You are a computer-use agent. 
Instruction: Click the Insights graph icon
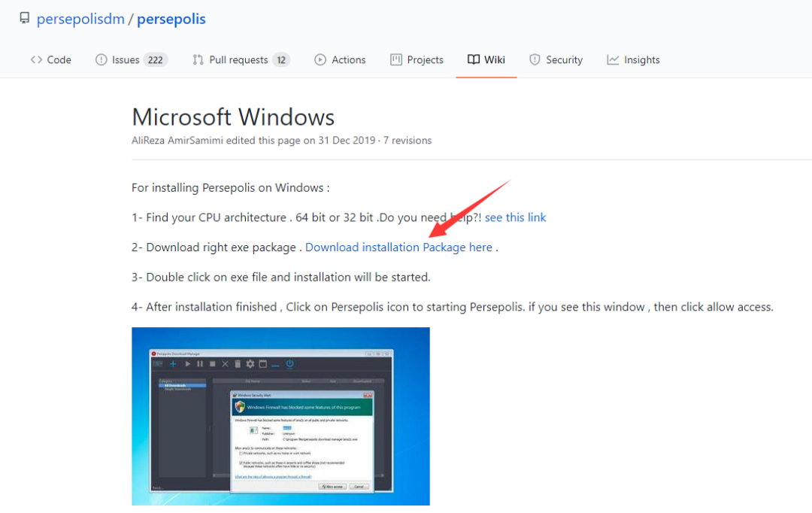[613, 59]
